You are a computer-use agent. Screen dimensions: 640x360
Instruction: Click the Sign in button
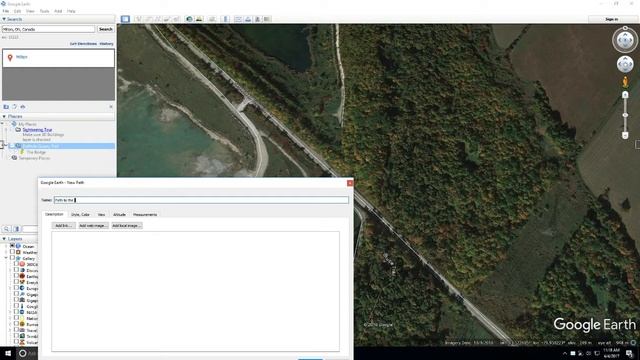pyautogui.click(x=611, y=19)
